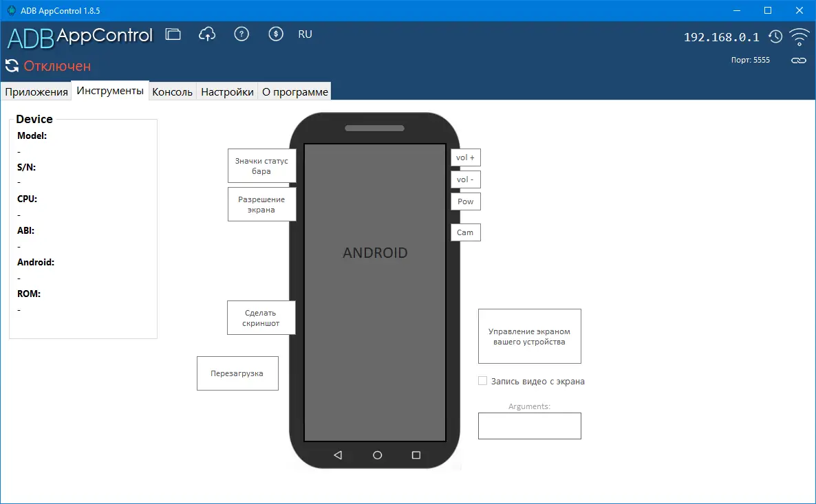The height and width of the screenshot is (504, 816).
Task: Click Разрешение экрана button
Action: pos(261,204)
